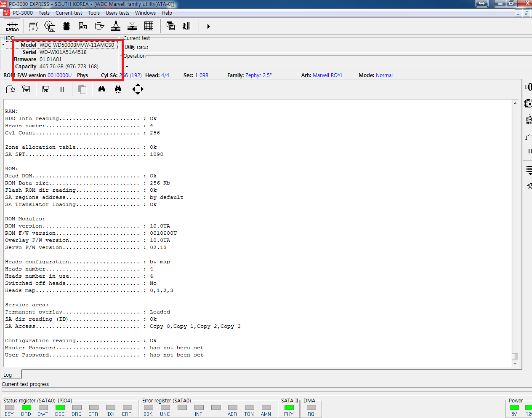Open the Tools menu
Viewport: 532px width, 418px height.
click(x=94, y=13)
